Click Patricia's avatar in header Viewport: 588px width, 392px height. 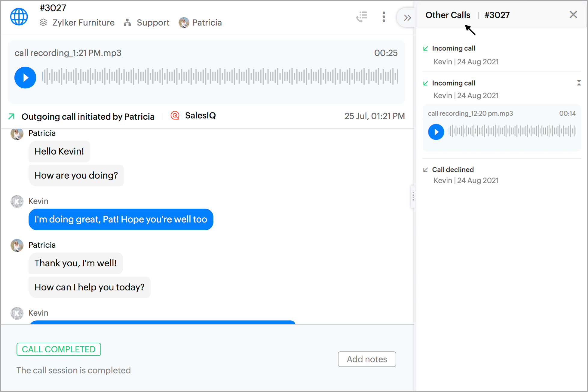pyautogui.click(x=184, y=23)
